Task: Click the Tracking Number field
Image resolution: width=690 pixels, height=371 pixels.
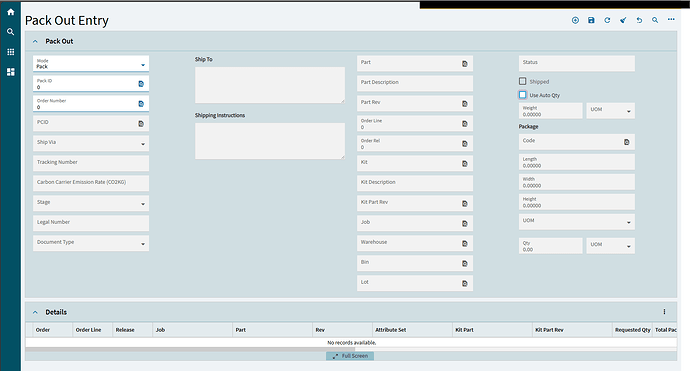Action: 91,164
